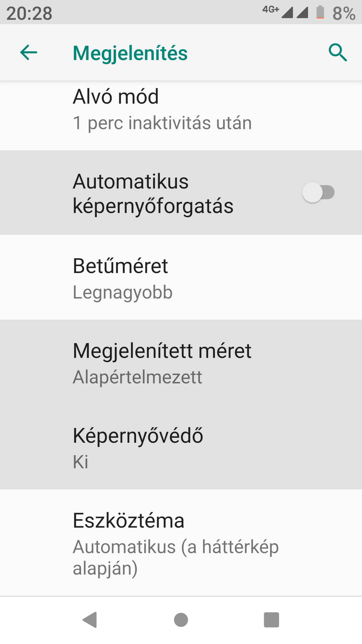The height and width of the screenshot is (644, 362).
Task: Tap the Alapértelmezett display size value
Action: click(x=137, y=377)
